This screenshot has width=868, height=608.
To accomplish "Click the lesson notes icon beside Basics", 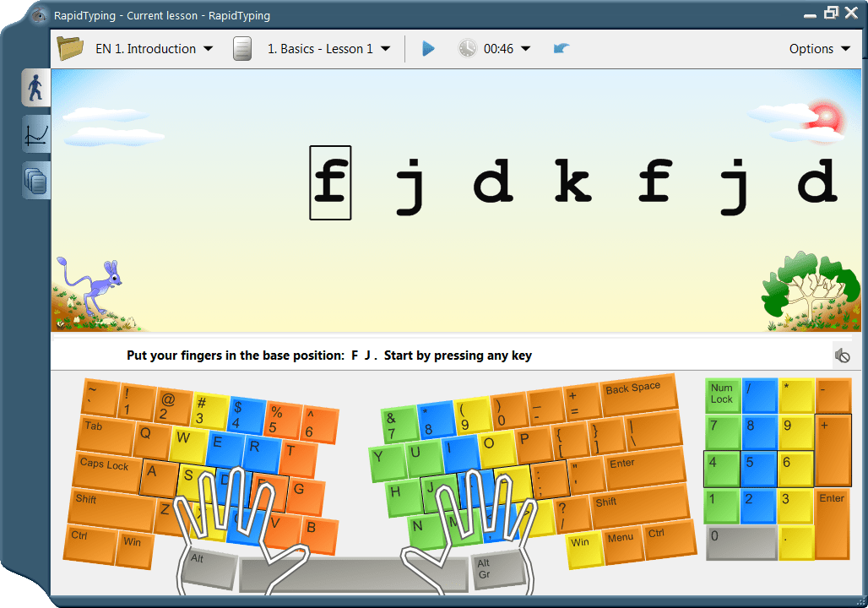I will tap(242, 48).
